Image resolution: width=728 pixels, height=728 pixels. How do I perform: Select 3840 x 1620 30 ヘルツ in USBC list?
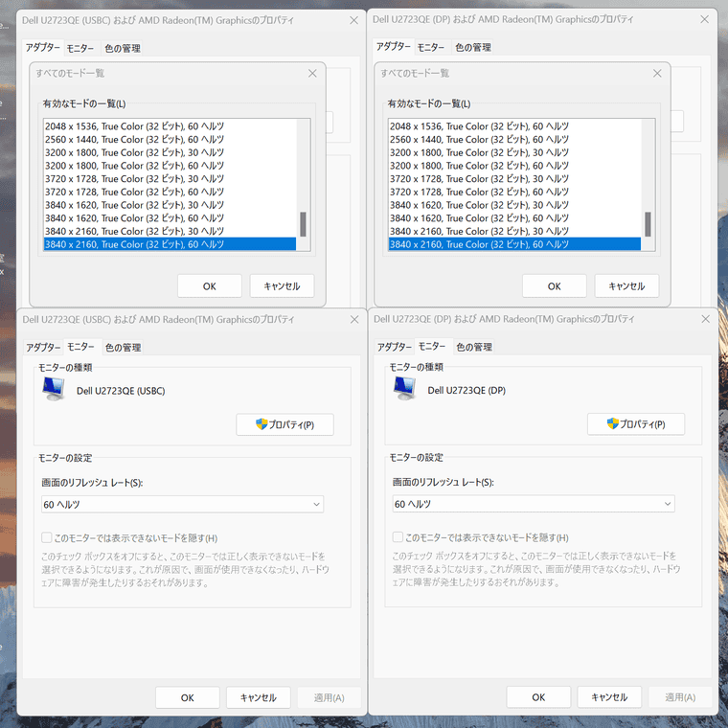click(x=170, y=205)
